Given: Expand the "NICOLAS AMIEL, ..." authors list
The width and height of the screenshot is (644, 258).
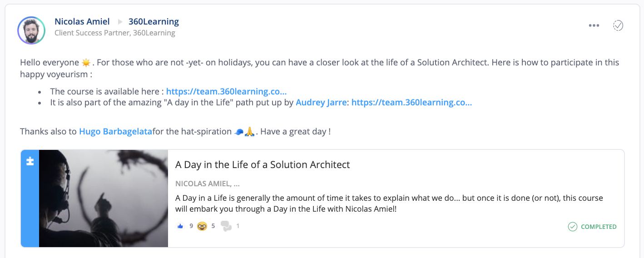Looking at the screenshot, I should [208, 184].
